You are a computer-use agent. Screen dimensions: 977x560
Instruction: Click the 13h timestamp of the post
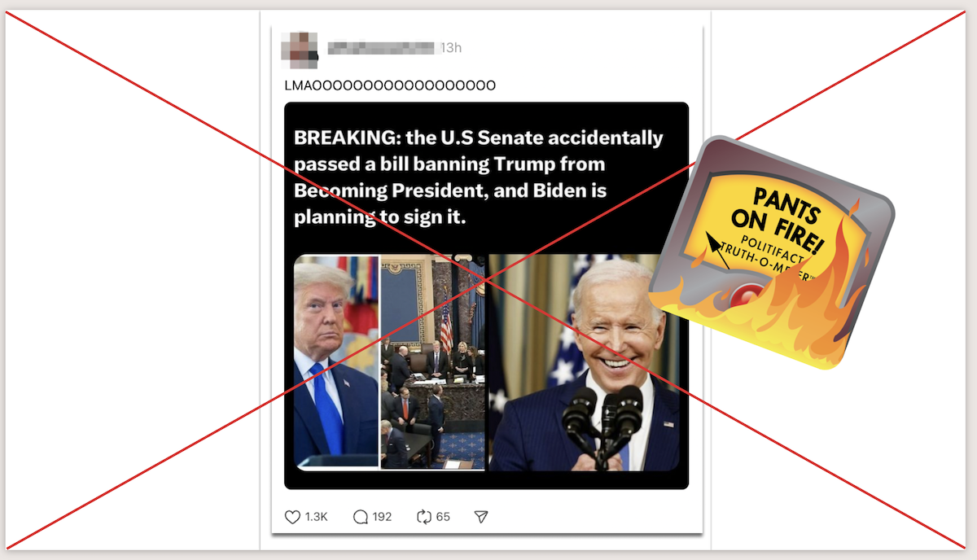coord(451,48)
